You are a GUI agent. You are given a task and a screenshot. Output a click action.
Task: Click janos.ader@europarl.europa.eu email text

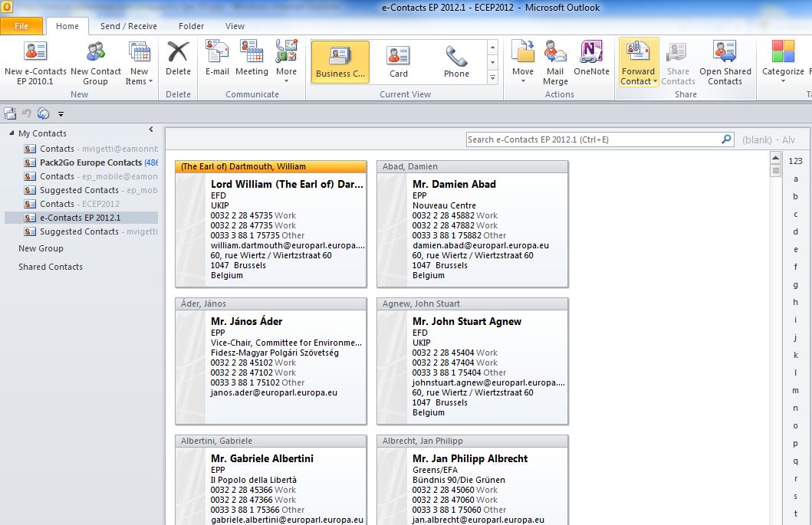click(274, 392)
